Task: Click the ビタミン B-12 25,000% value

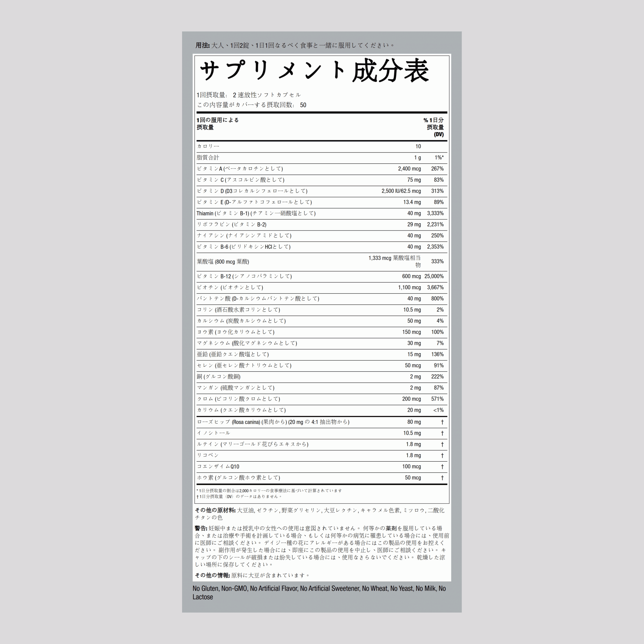Action: pyautogui.click(x=434, y=276)
